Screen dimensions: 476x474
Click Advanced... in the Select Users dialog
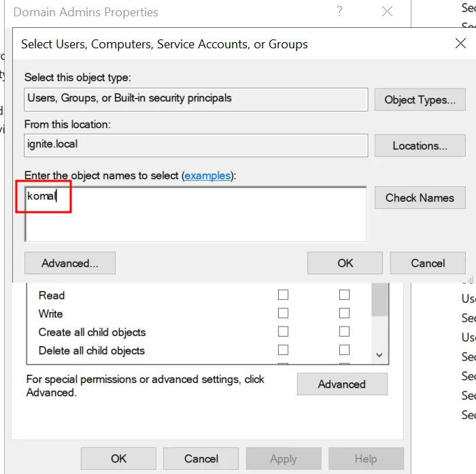[x=69, y=263]
